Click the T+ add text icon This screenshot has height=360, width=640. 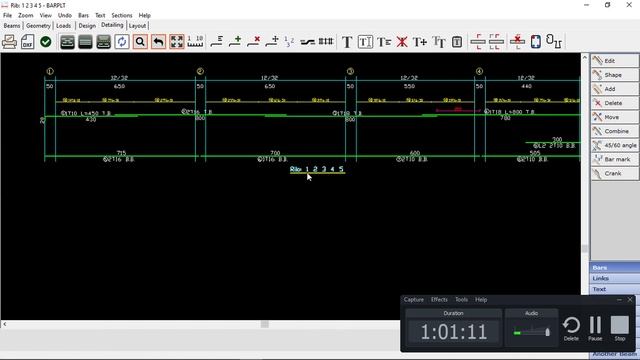coord(420,42)
